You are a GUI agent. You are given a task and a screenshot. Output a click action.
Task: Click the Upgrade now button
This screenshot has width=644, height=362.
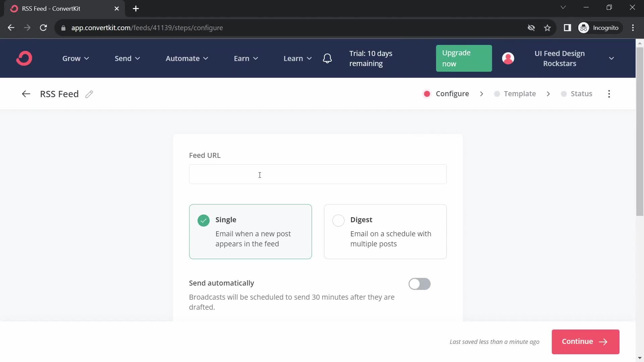464,58
